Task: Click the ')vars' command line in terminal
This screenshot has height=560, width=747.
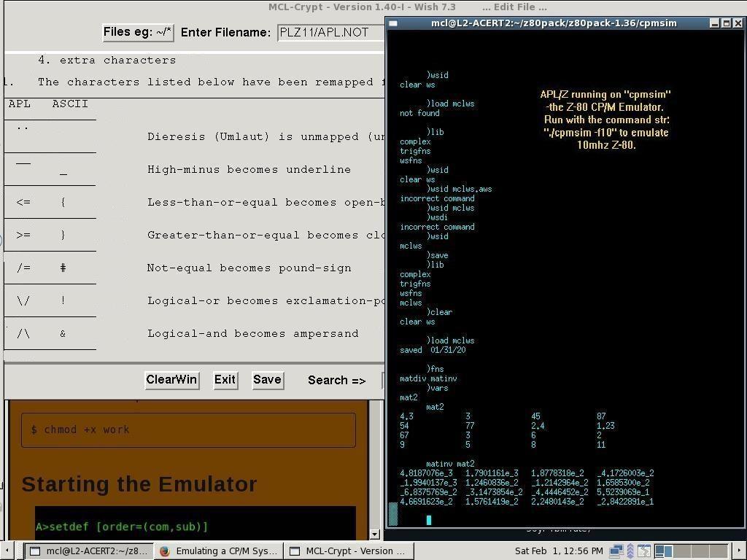Action: pos(438,388)
